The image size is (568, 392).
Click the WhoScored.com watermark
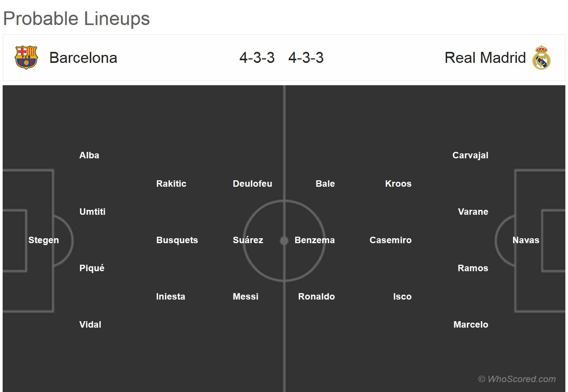(x=517, y=379)
